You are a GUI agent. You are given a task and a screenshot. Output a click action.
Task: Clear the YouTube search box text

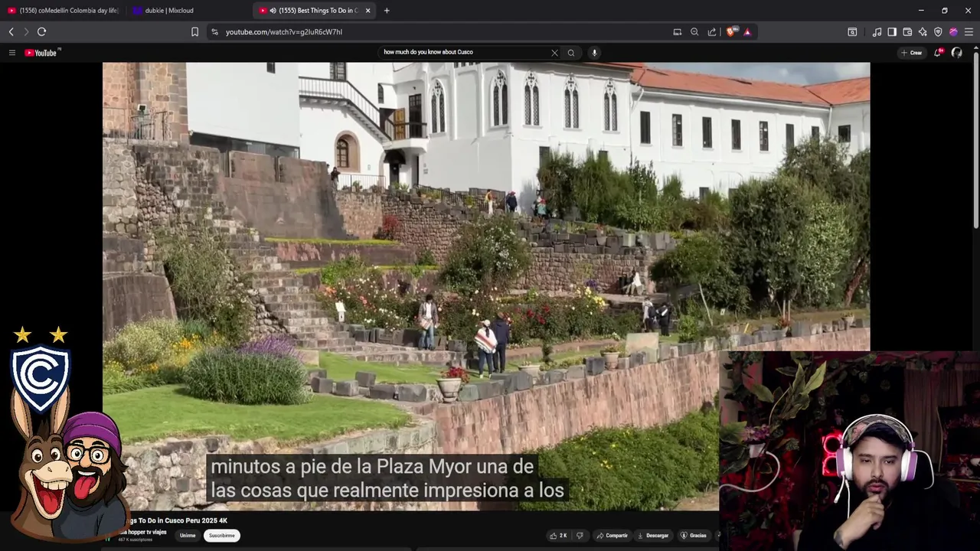554,53
